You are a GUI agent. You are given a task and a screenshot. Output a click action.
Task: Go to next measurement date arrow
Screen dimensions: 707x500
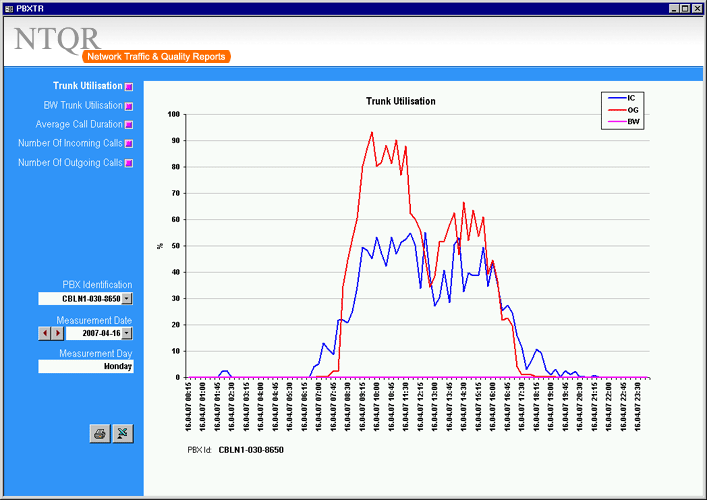pos(57,333)
